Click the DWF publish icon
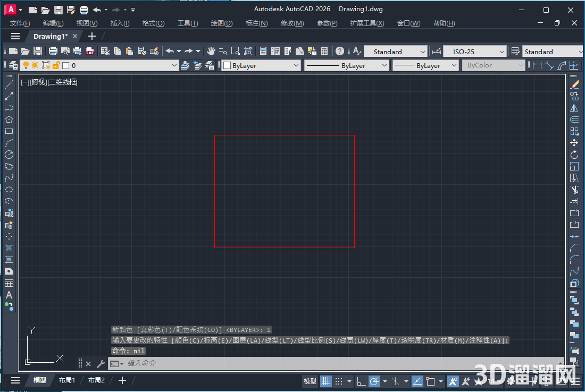 [x=90, y=51]
